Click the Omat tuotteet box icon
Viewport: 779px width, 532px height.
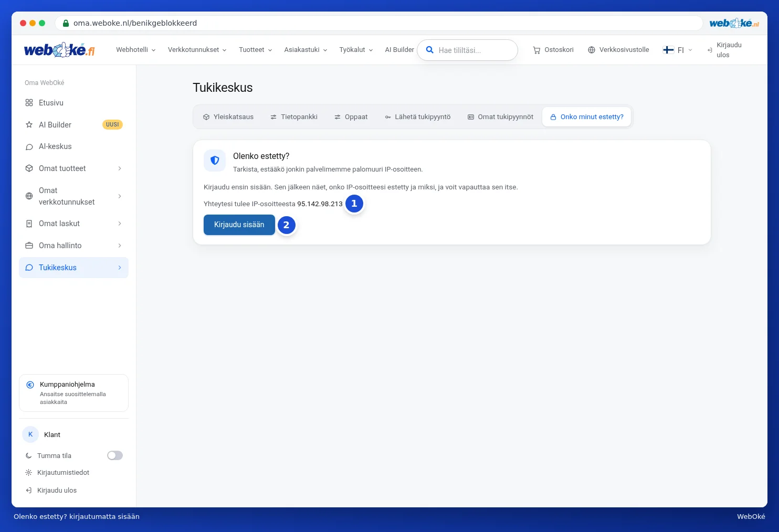click(x=29, y=168)
